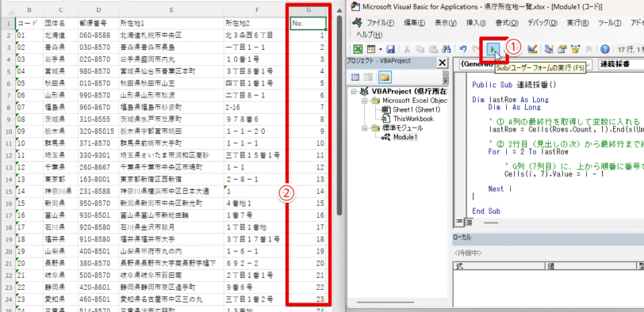The image size is (644, 312).
Task: Click Excel scrollbar up arrow
Action: pos(339,10)
